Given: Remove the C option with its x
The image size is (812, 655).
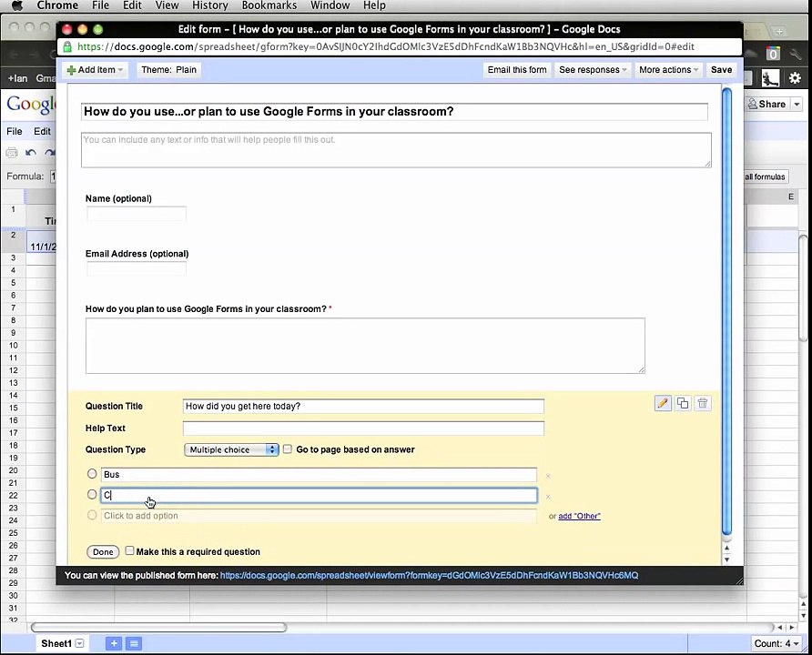Looking at the screenshot, I should 548,497.
